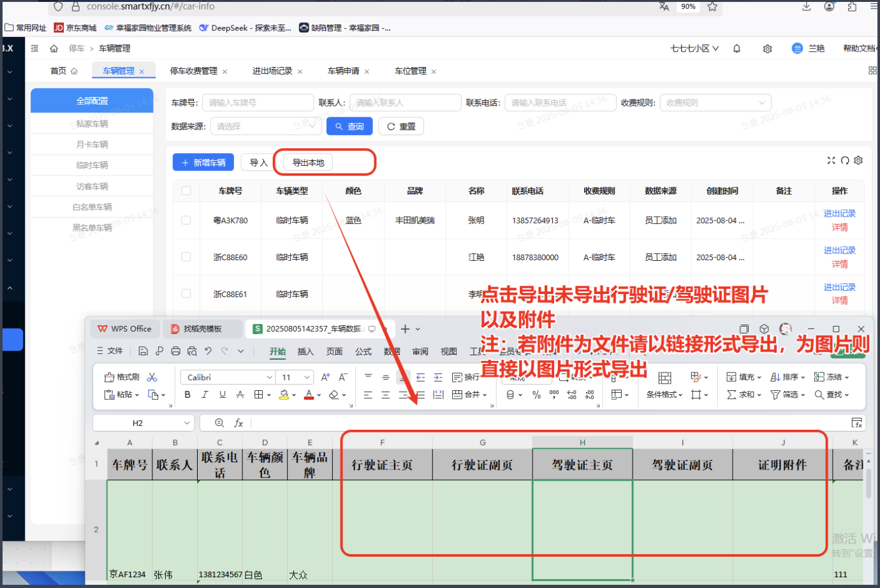Click the WPS print icon
The width and height of the screenshot is (880, 588).
pyautogui.click(x=175, y=351)
